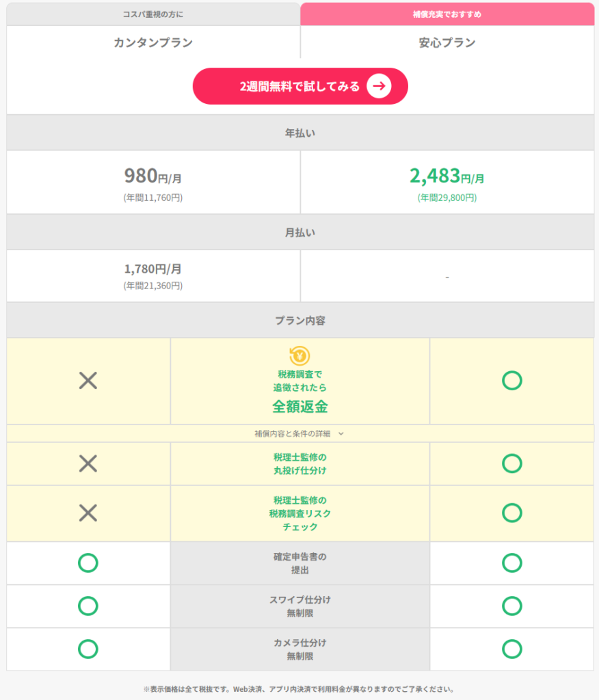The height and width of the screenshot is (700, 599).
Task: Select the カンタンプラン tab header
Action: (x=153, y=42)
